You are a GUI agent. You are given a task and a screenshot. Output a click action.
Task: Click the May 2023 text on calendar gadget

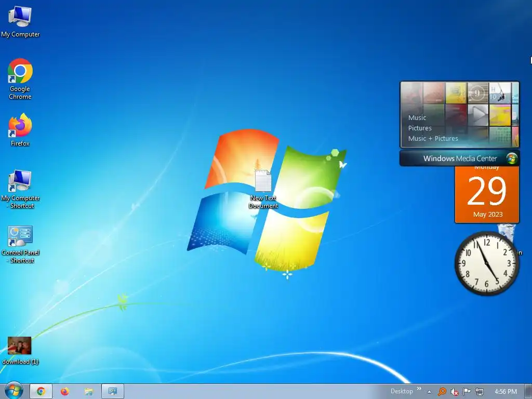tap(488, 215)
